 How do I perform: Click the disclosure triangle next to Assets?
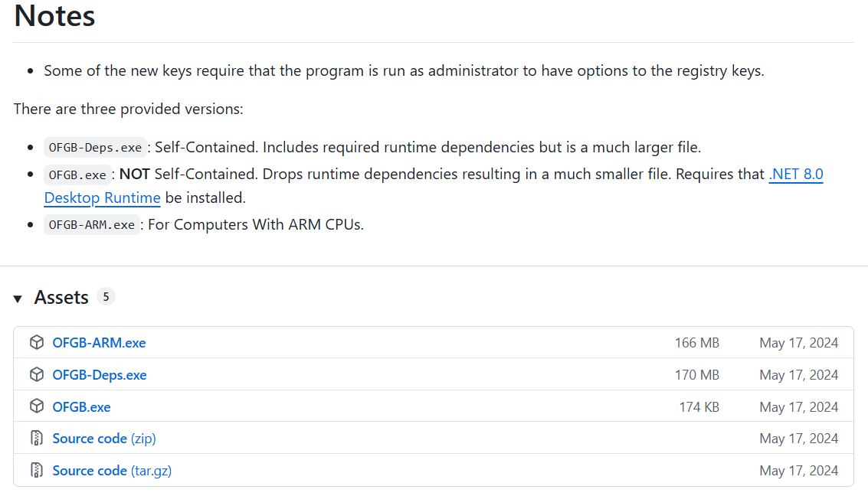pyautogui.click(x=18, y=298)
